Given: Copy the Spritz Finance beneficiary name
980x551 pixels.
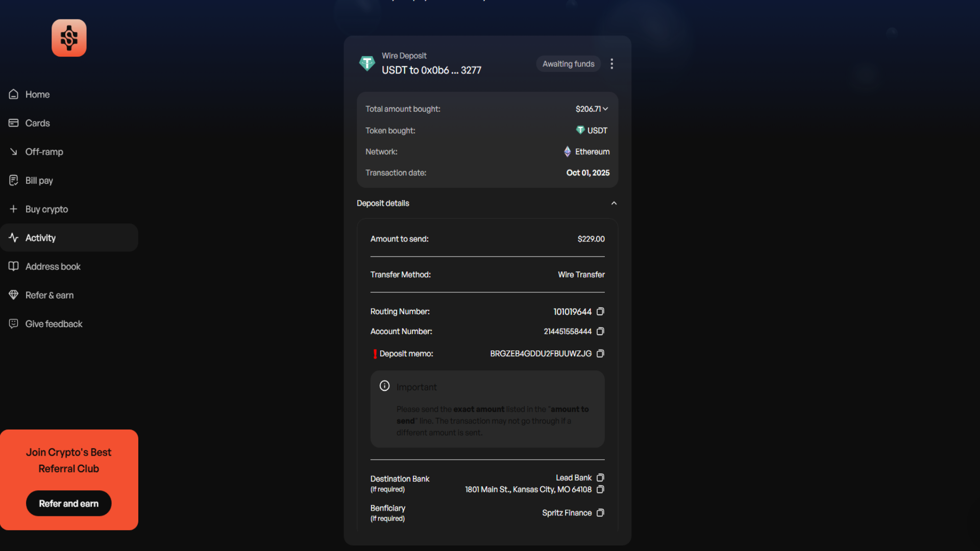Looking at the screenshot, I should tap(600, 513).
